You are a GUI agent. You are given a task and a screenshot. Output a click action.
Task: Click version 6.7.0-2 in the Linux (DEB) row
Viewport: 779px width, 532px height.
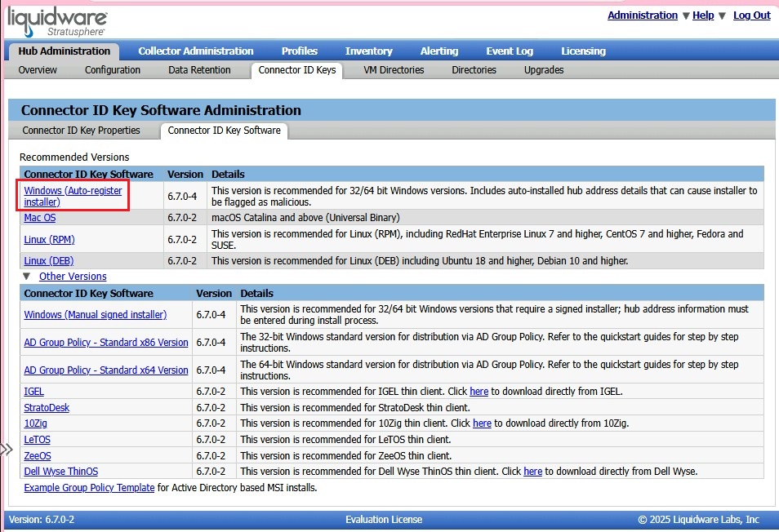[182, 261]
